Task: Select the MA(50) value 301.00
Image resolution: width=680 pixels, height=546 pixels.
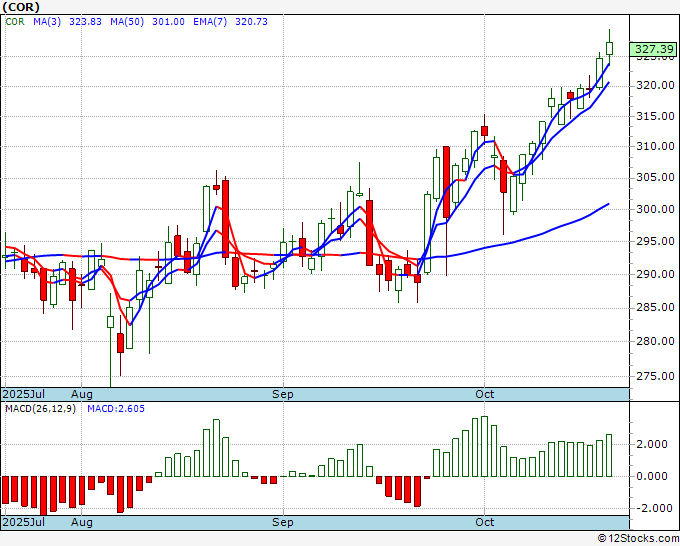Action: click(x=168, y=22)
